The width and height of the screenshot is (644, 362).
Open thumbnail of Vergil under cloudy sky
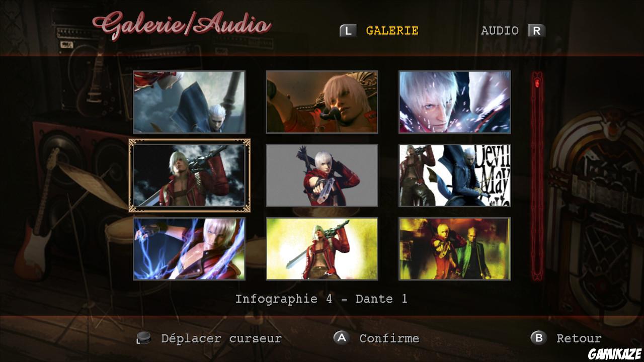(189, 102)
